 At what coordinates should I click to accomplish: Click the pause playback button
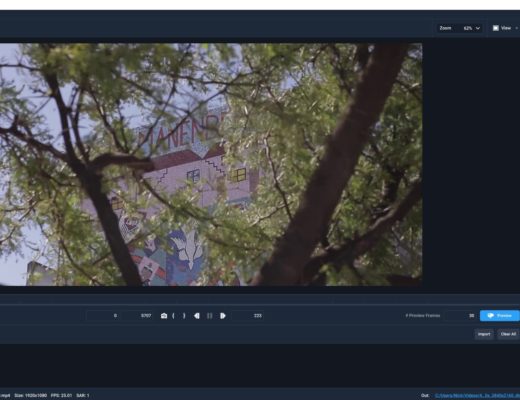(x=210, y=316)
